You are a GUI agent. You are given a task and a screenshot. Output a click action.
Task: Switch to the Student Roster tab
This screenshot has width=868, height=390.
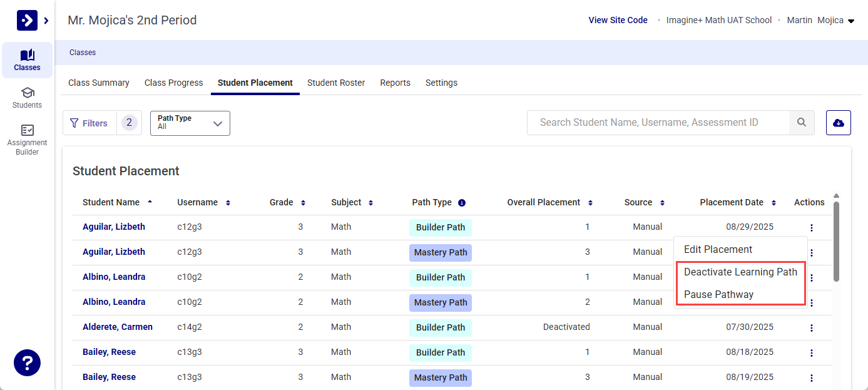[x=336, y=83]
